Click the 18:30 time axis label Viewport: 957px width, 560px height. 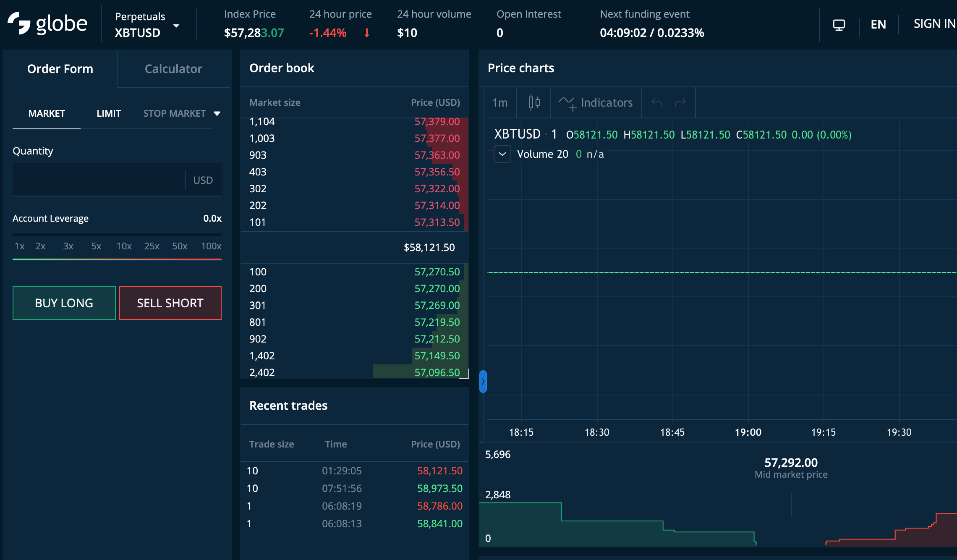(597, 432)
